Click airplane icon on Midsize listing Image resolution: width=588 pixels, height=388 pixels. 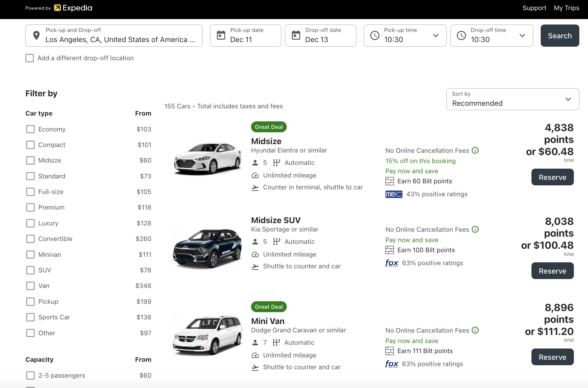pos(255,188)
